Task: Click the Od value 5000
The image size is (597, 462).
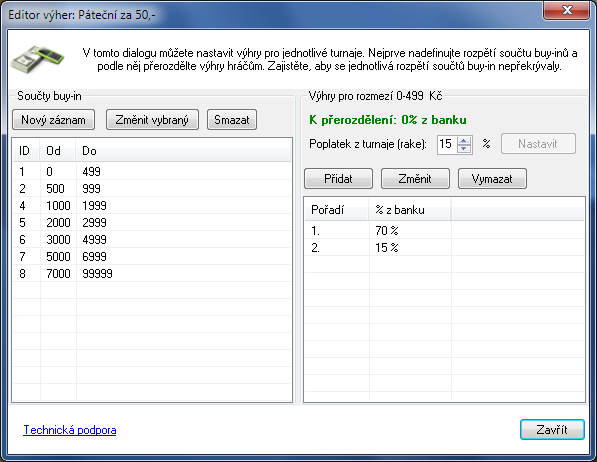Action: click(x=58, y=256)
